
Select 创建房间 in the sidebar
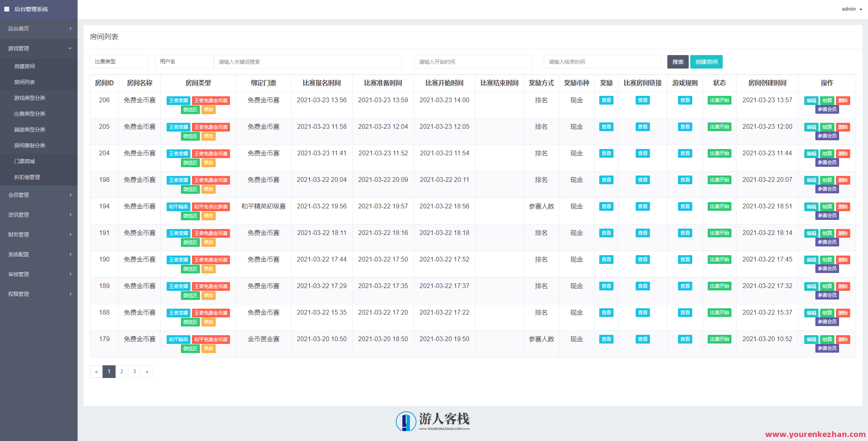click(x=38, y=66)
